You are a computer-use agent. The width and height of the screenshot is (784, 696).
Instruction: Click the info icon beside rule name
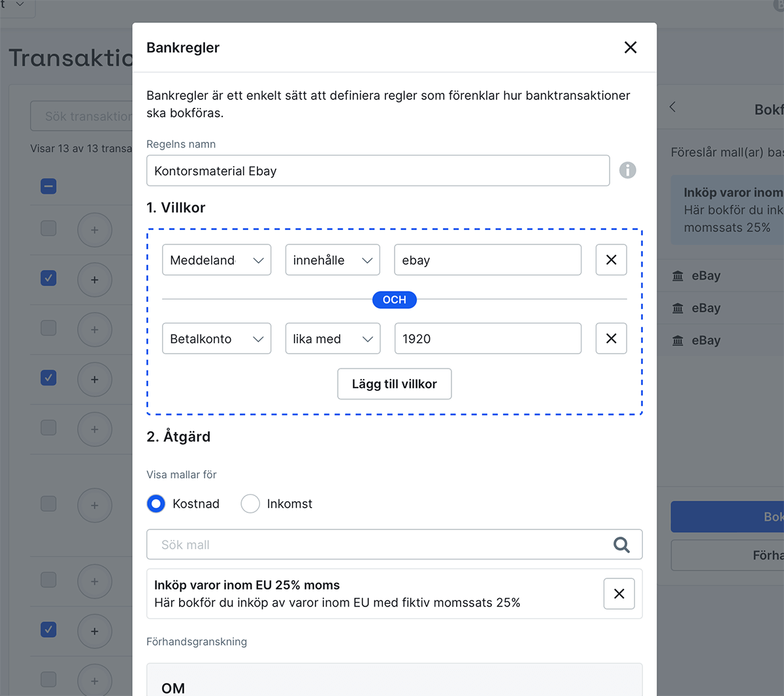(x=627, y=171)
